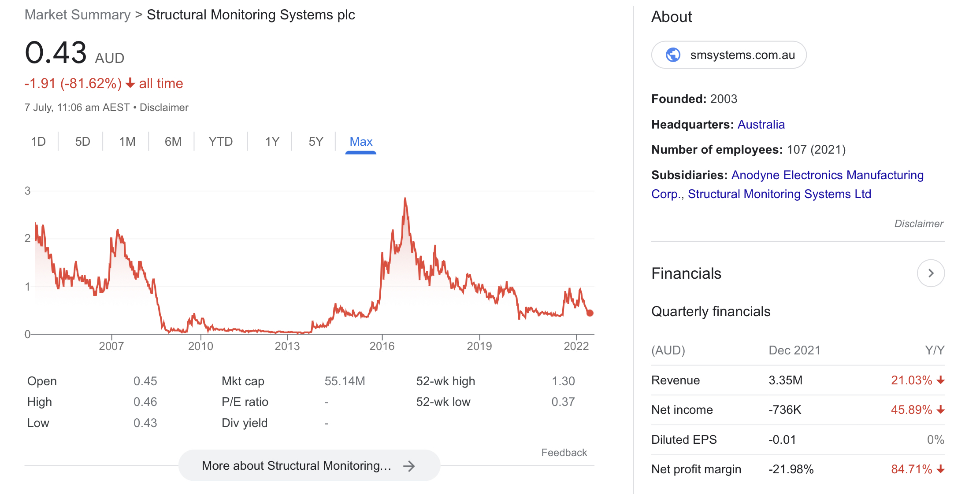The image size is (980, 494).
Task: Click the Quarterly financials heading
Action: tap(711, 312)
